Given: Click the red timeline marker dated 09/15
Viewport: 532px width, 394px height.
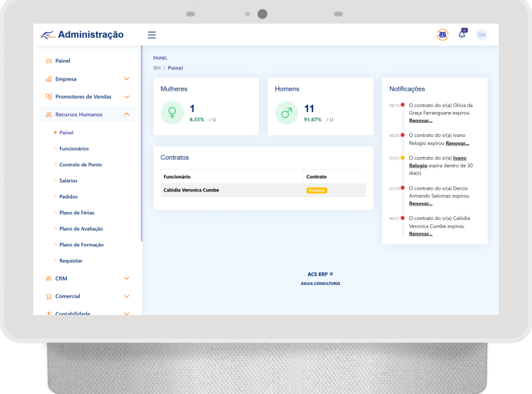Looking at the screenshot, I should pyautogui.click(x=403, y=105).
